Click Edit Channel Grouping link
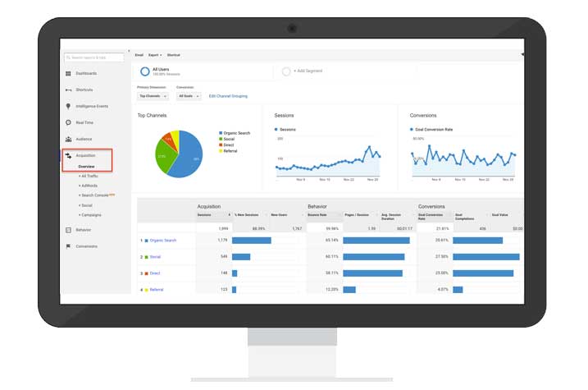588x390 pixels. (x=228, y=96)
